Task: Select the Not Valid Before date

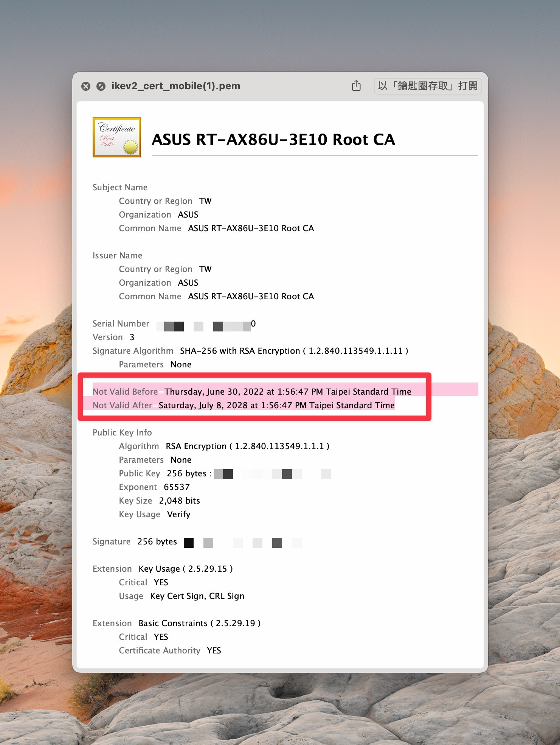Action: click(x=288, y=392)
